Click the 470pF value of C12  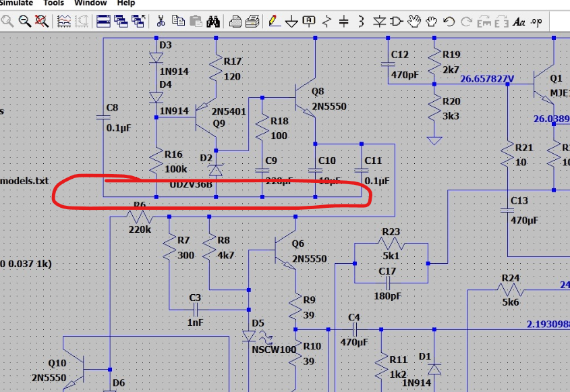pyautogui.click(x=405, y=74)
